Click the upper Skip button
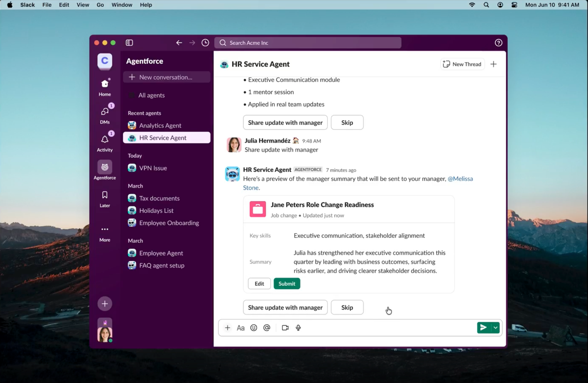The height and width of the screenshot is (383, 588). click(347, 122)
